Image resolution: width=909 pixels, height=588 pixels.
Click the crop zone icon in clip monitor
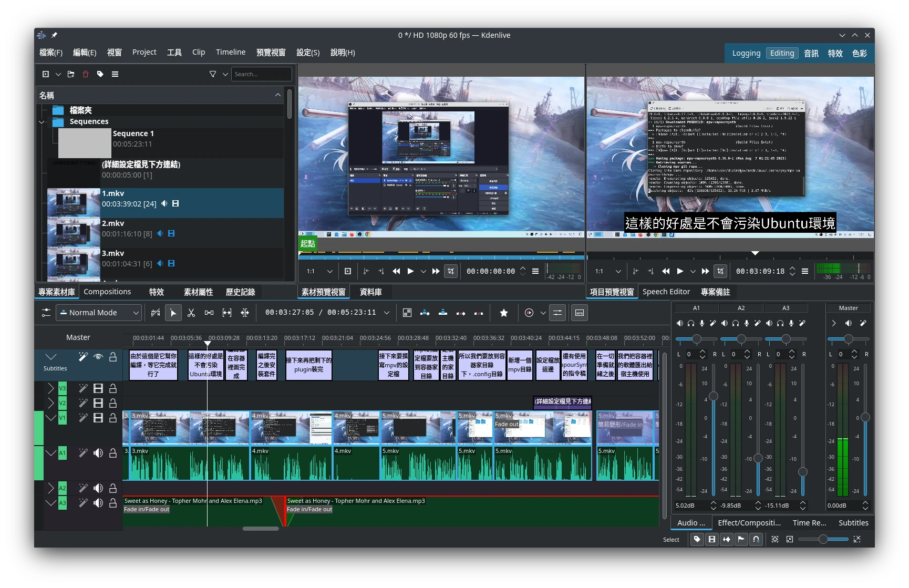click(451, 271)
